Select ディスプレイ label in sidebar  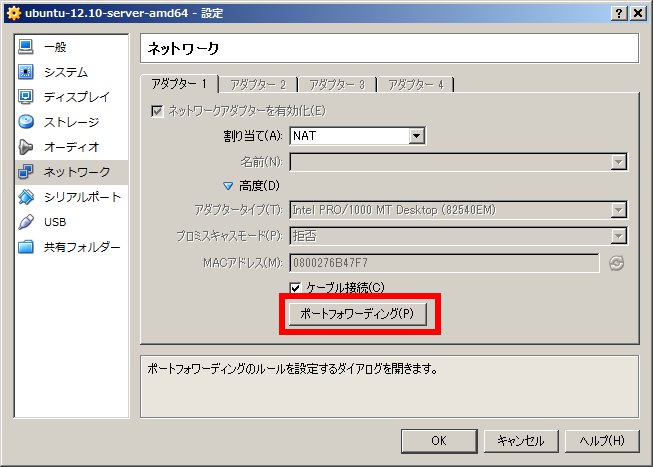click(77, 97)
